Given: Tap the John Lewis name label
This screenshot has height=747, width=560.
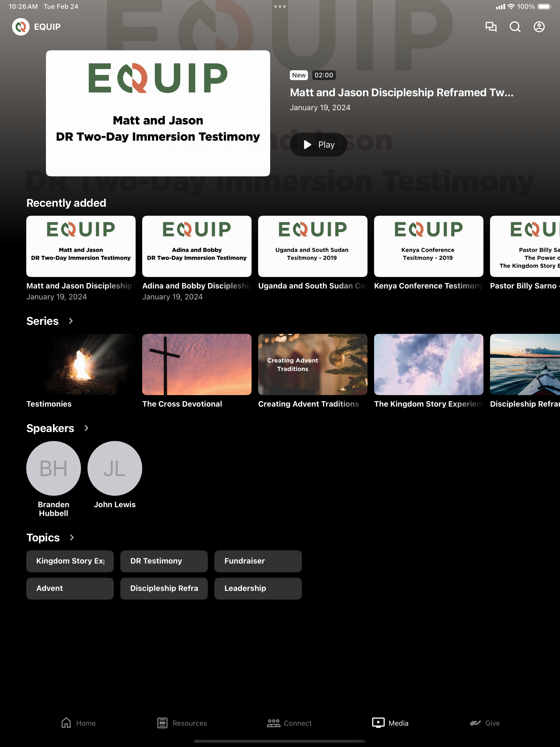Looking at the screenshot, I should pos(115,504).
